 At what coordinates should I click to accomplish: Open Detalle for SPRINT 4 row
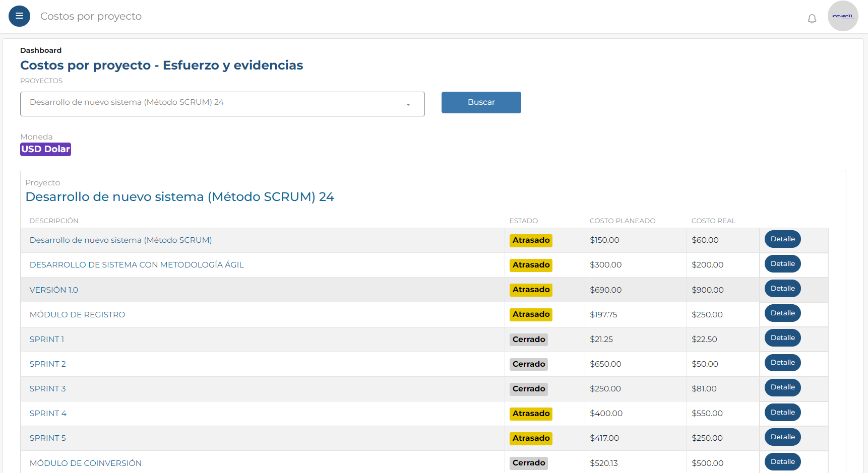click(782, 413)
